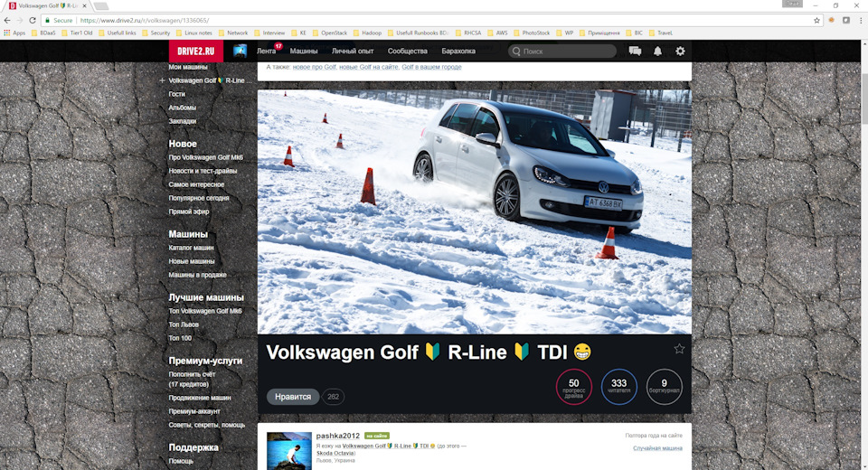
Task: Click the browser address bar URL
Action: 145,20
